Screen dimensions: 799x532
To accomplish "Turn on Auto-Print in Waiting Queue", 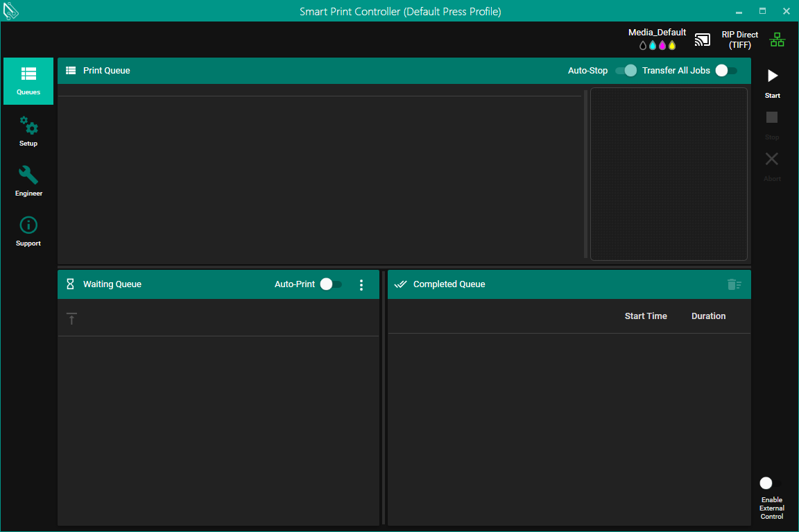I will (331, 284).
